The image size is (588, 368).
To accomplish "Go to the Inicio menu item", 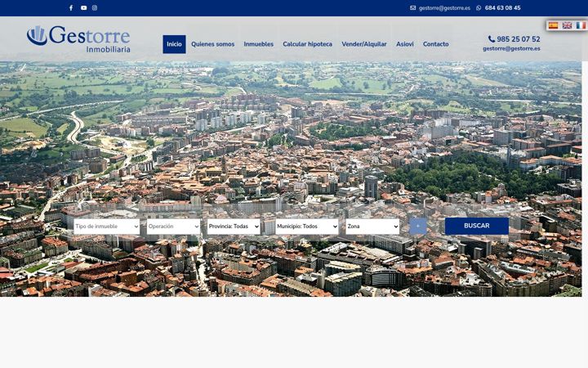I will [x=175, y=44].
